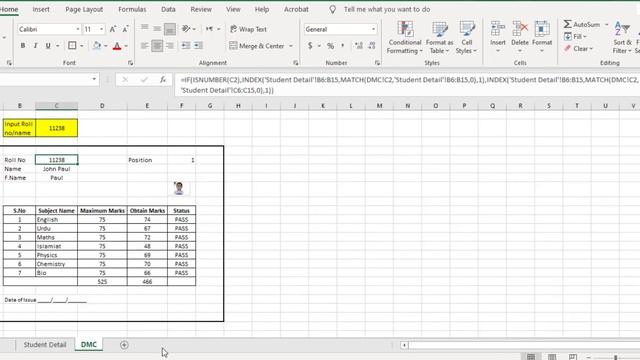Apply Comma Style
Viewport: 640px width, 360px height.
coord(343,46)
